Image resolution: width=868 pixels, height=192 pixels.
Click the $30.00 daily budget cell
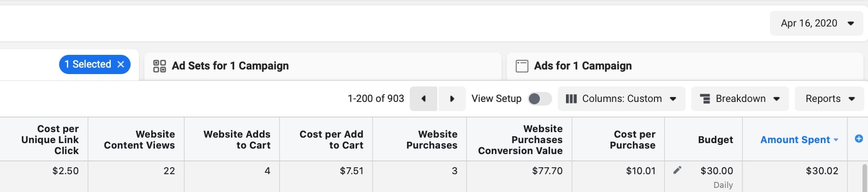point(716,171)
